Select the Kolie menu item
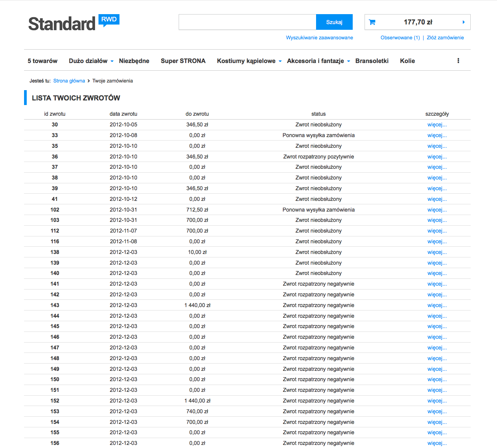497x448 pixels. coord(407,61)
